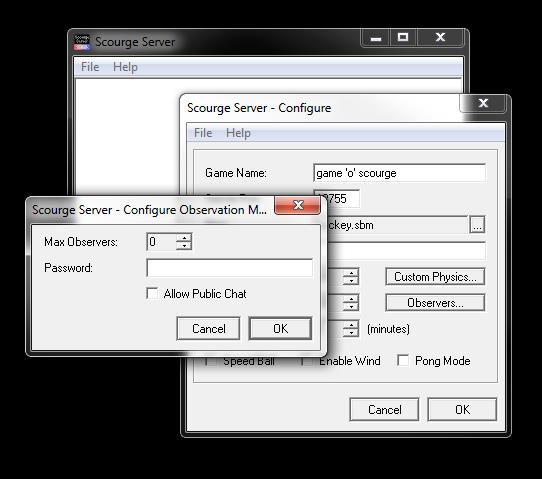Click the Observers... button
Image resolution: width=542 pixels, height=479 pixels.
435,303
